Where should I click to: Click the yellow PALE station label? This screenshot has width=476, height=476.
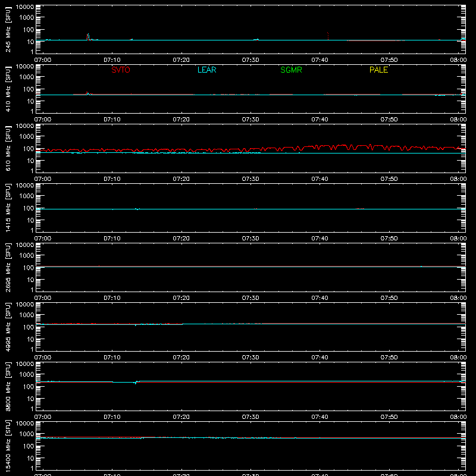point(378,70)
